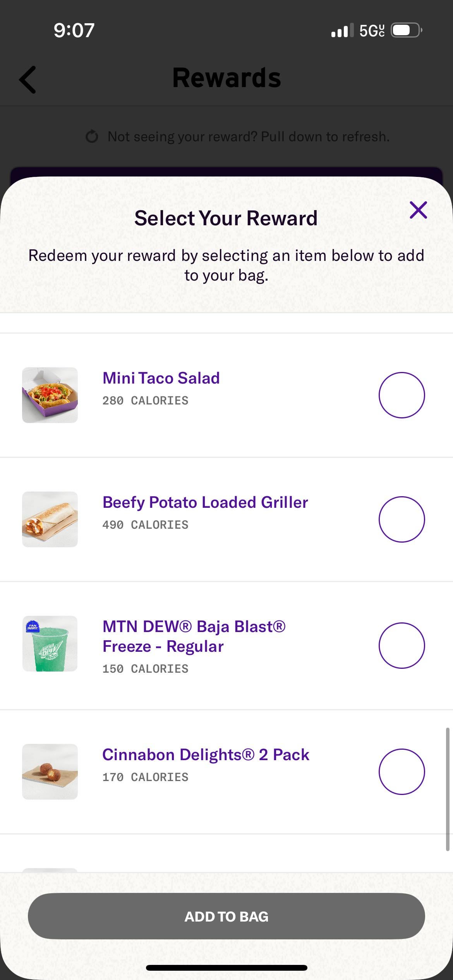Tap the Mini Taco Salad thumbnail image

click(50, 395)
